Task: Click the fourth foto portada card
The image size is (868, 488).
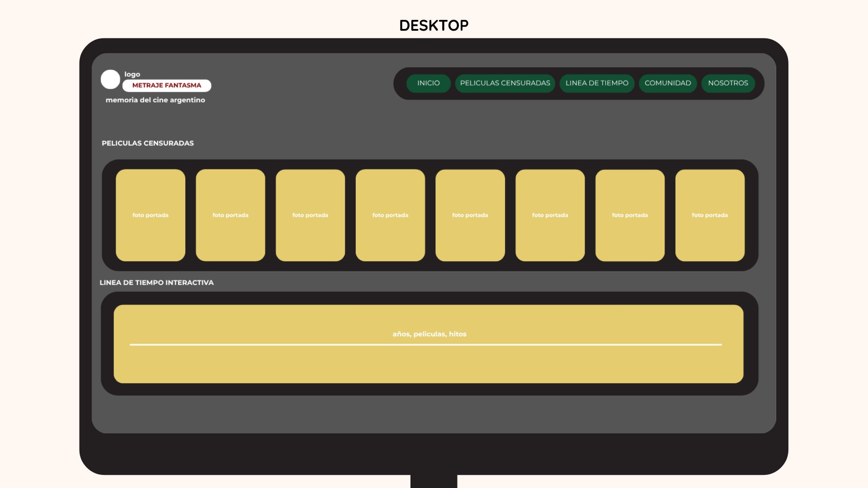Action: pyautogui.click(x=390, y=215)
